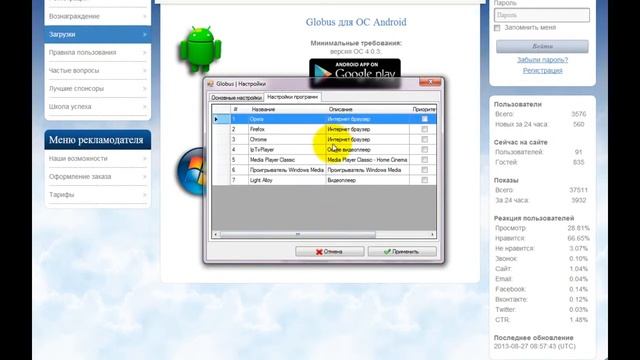This screenshot has width=640, height=360.
Task: Select the row header arrow for Opera
Action: click(216, 119)
